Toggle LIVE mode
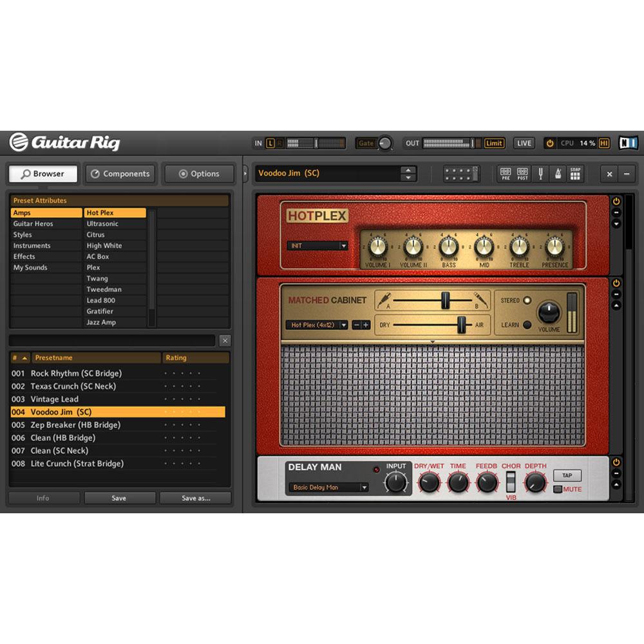Image resolution: width=644 pixels, height=644 pixels. pos(524,142)
